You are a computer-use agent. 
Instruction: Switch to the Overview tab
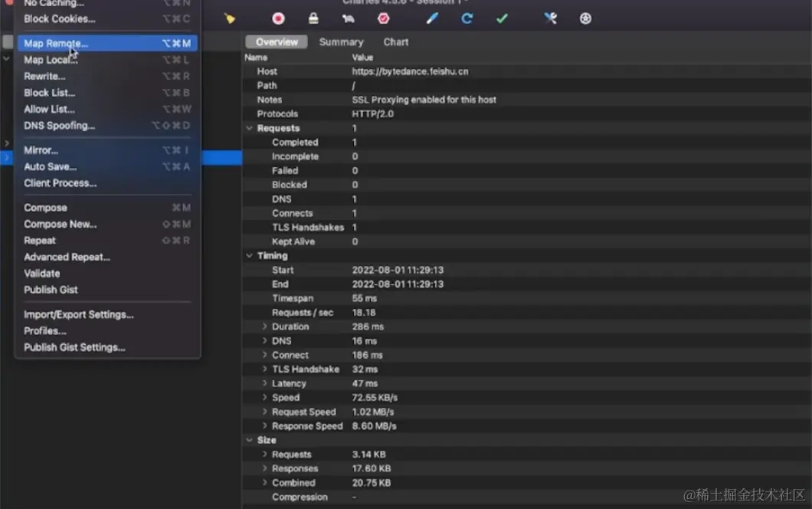coord(277,42)
